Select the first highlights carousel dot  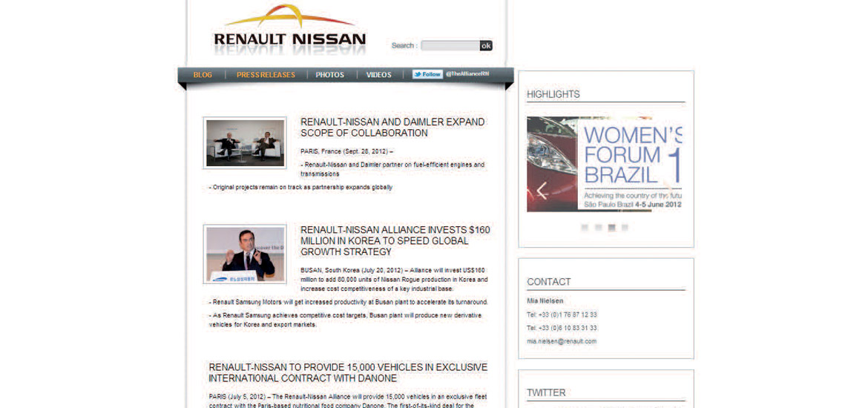(585, 228)
